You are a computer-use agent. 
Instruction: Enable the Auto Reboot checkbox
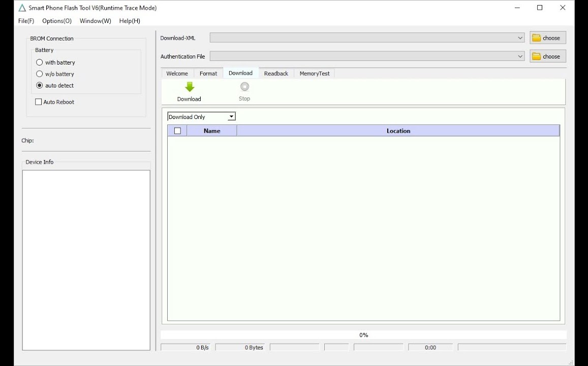(38, 102)
